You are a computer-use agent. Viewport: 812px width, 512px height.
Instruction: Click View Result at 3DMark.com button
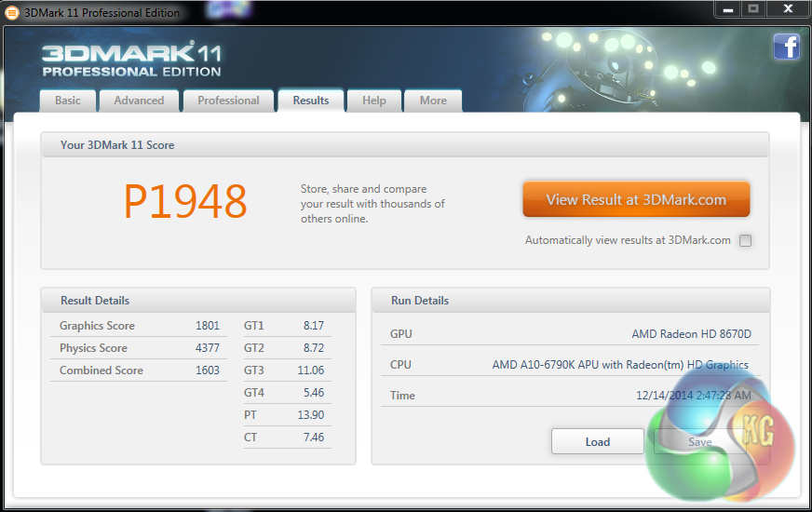[x=636, y=199]
